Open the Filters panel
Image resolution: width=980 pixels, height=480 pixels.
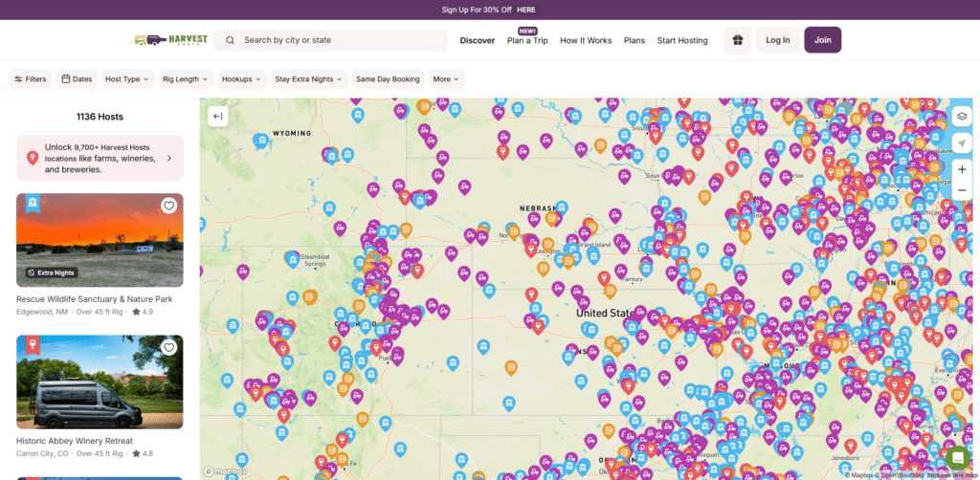point(30,79)
